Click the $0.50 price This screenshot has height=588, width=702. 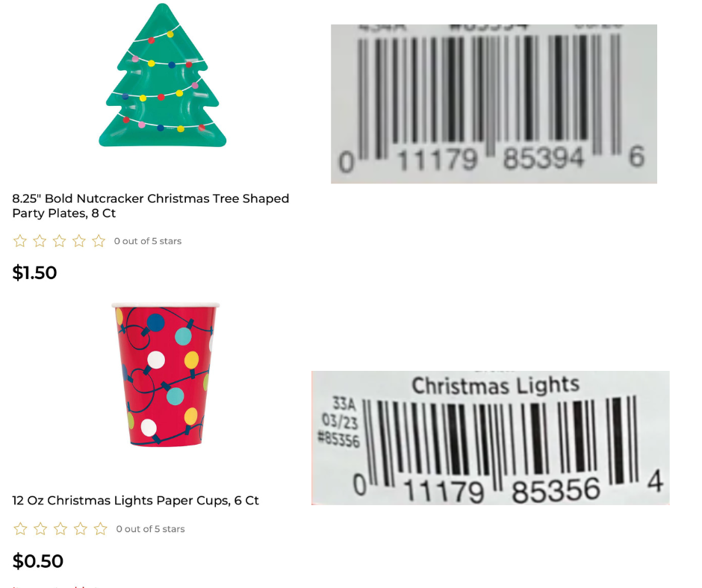click(37, 561)
